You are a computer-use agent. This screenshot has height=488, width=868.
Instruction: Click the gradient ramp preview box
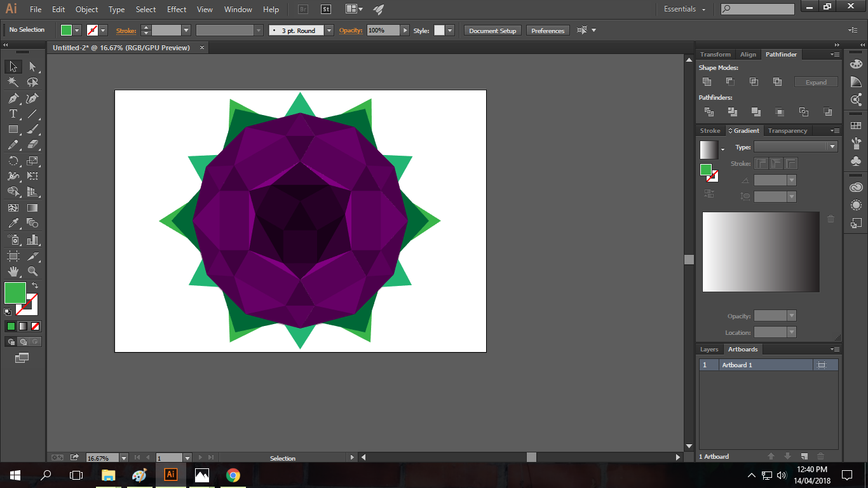761,252
